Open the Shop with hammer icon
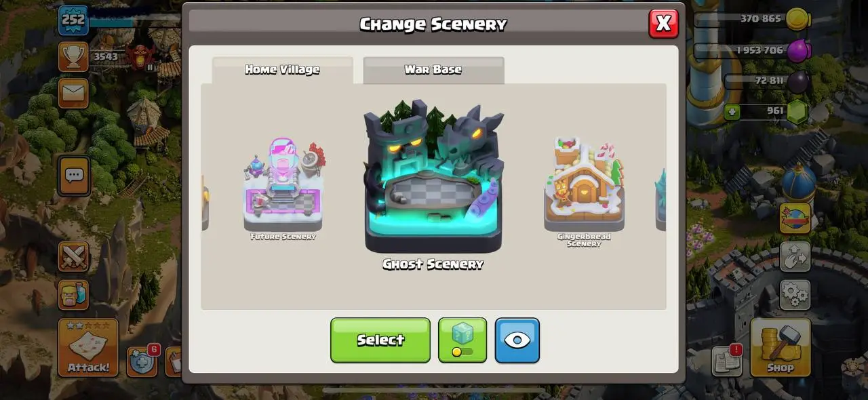This screenshot has height=400, width=868. click(x=781, y=348)
